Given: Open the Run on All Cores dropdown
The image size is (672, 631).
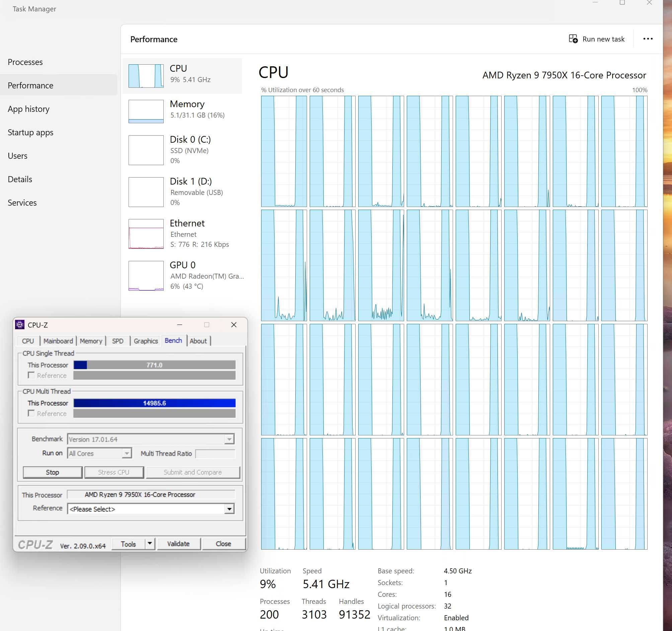Looking at the screenshot, I should (127, 453).
